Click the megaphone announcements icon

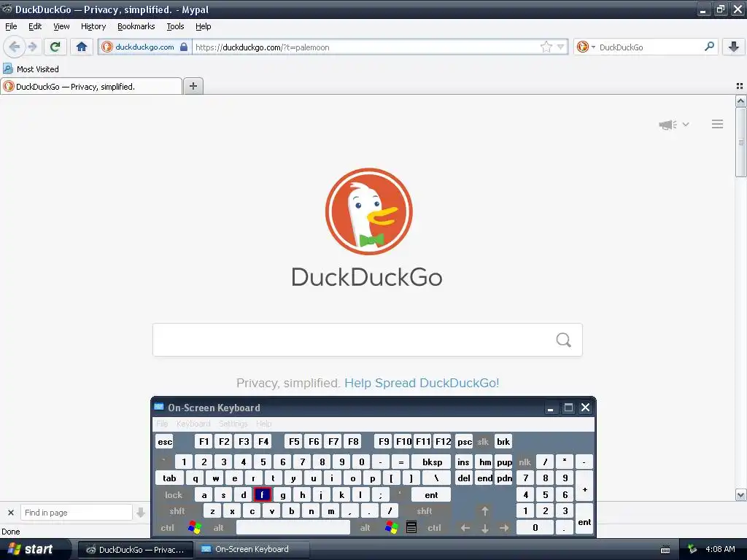point(667,124)
